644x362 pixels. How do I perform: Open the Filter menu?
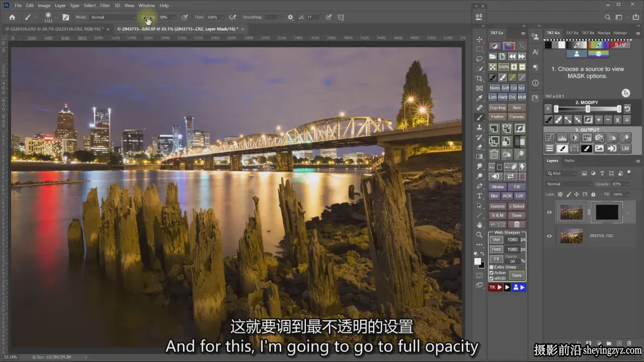[x=105, y=6]
